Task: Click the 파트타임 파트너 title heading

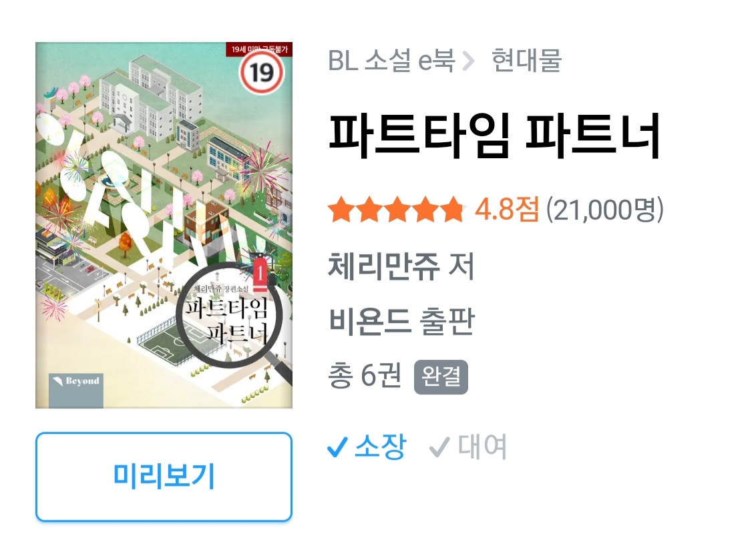Action: coord(495,135)
